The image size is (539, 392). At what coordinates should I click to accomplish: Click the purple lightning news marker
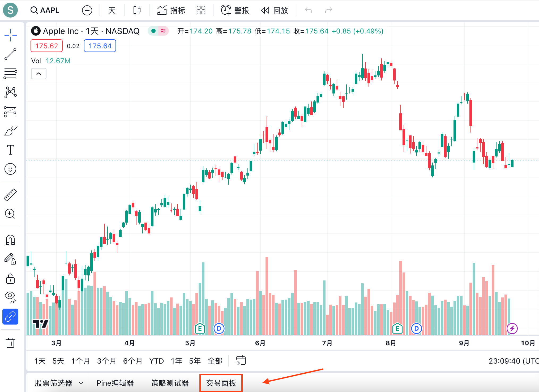[x=512, y=329]
